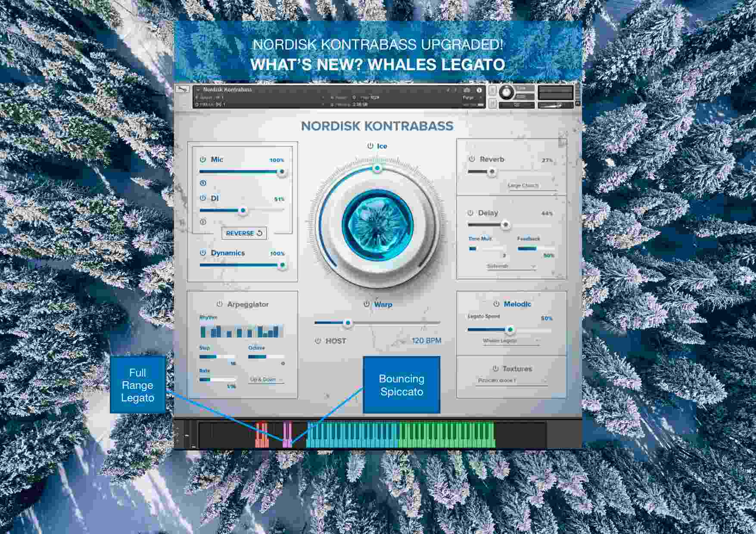
Task: Toggle the Arpeggiator on or off
Action: tap(221, 304)
